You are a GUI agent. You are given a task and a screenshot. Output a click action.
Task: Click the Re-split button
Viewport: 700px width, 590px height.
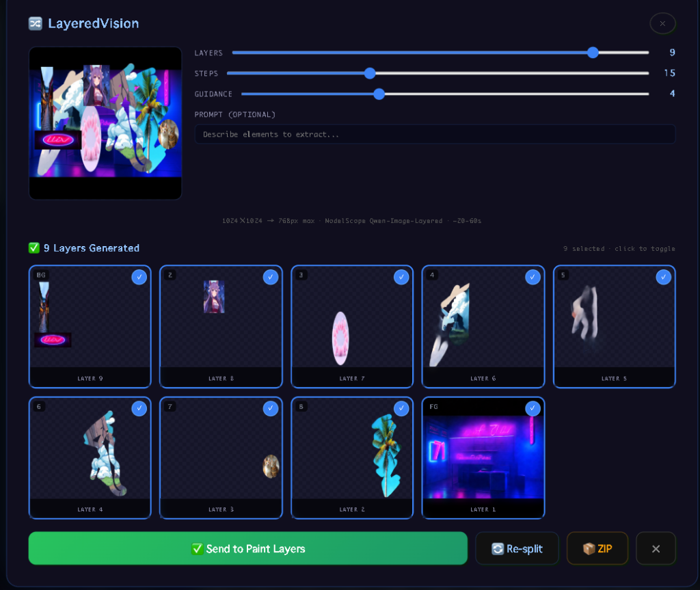click(x=517, y=548)
